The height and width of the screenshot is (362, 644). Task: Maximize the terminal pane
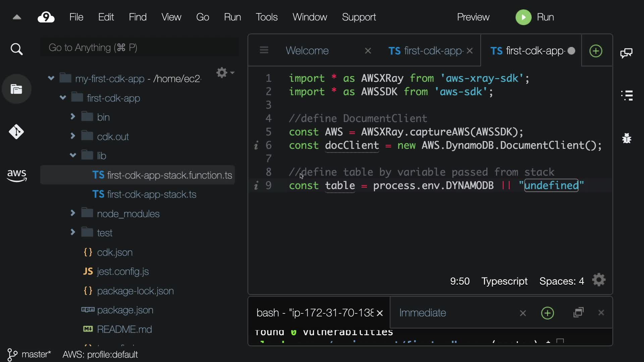coord(579,313)
